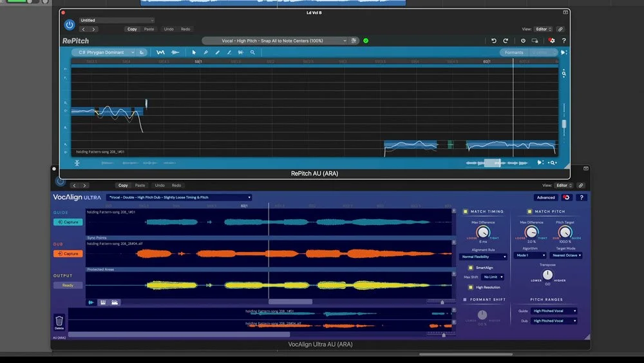Viewport: 644px width, 363px height.
Task: Open RePitch View Editor dropdown
Action: click(x=544, y=29)
